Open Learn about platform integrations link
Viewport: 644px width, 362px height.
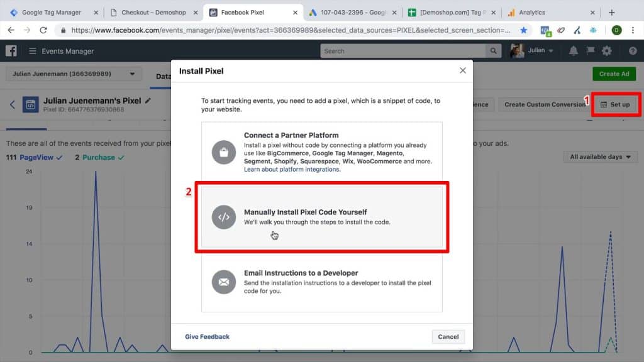tap(292, 169)
